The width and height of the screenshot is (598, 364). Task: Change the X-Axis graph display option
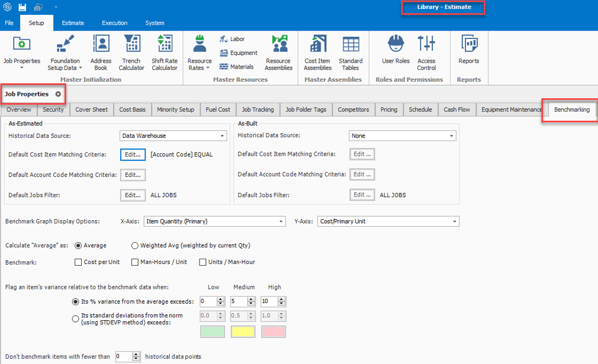[x=281, y=221]
